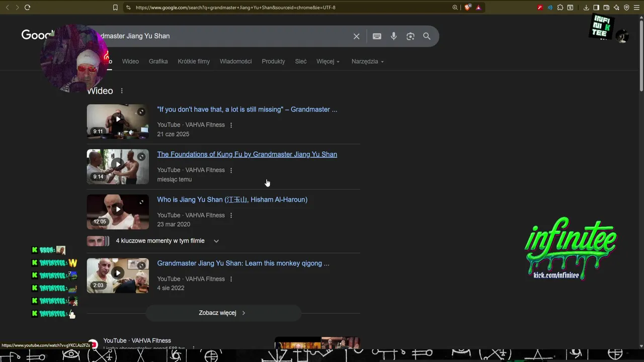Open the three-dot menu beside Wideo heading
The width and height of the screenshot is (644, 362).
122,91
